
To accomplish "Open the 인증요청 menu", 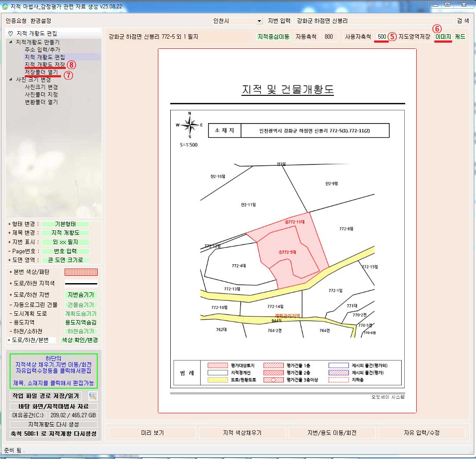I will tap(16, 21).
